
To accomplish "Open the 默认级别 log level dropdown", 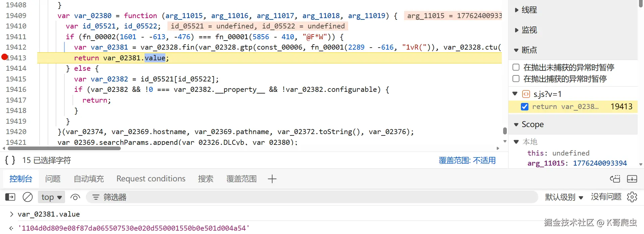I will click(564, 197).
